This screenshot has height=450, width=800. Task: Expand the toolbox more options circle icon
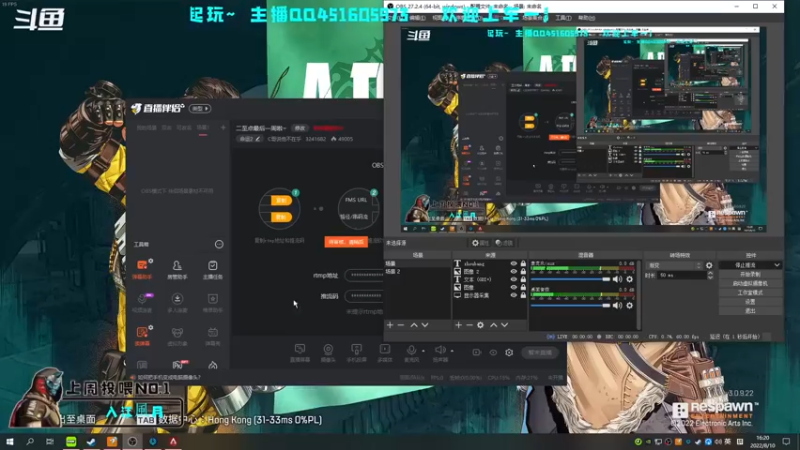[219, 244]
